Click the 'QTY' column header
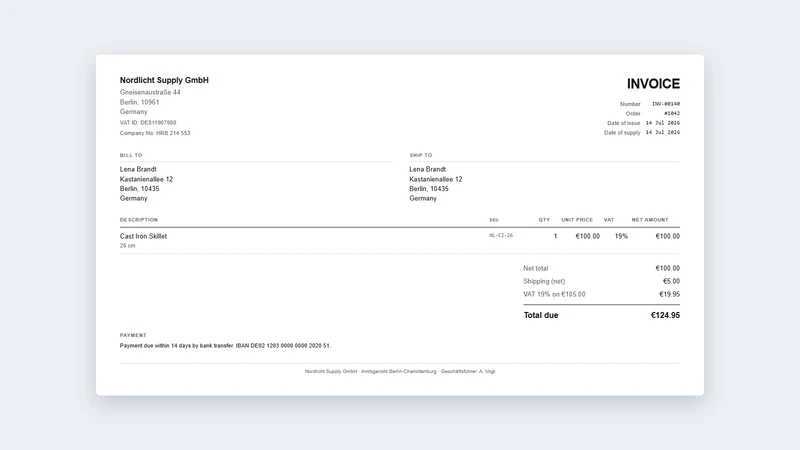Image resolution: width=800 pixels, height=450 pixels. point(544,220)
